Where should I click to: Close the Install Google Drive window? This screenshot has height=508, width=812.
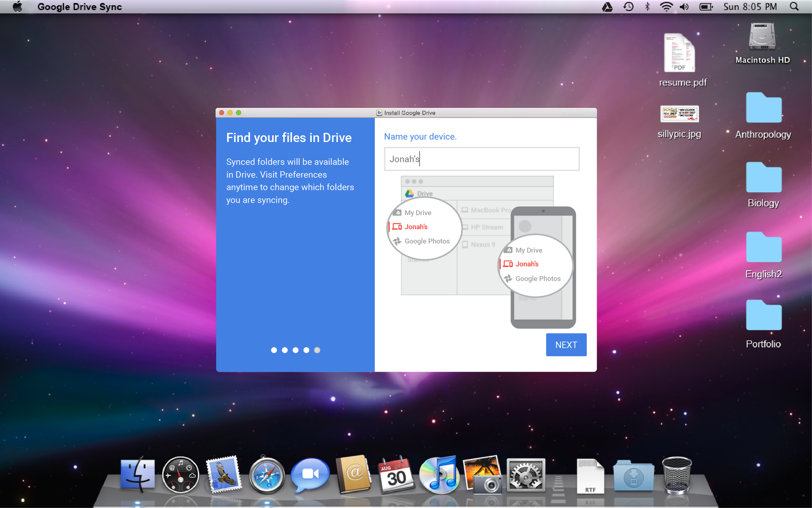pyautogui.click(x=222, y=112)
